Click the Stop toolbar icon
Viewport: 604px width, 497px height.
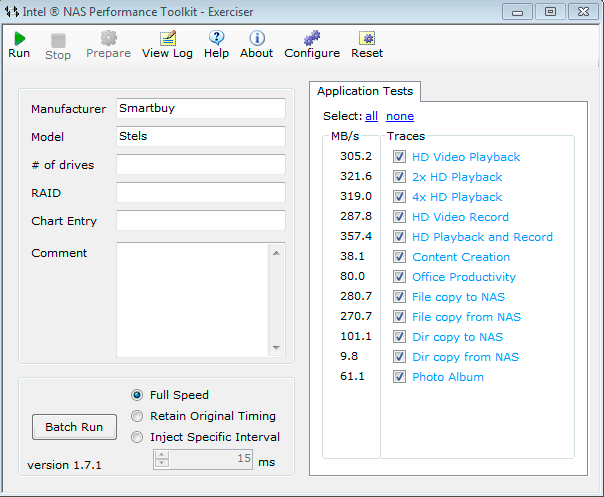click(x=58, y=40)
